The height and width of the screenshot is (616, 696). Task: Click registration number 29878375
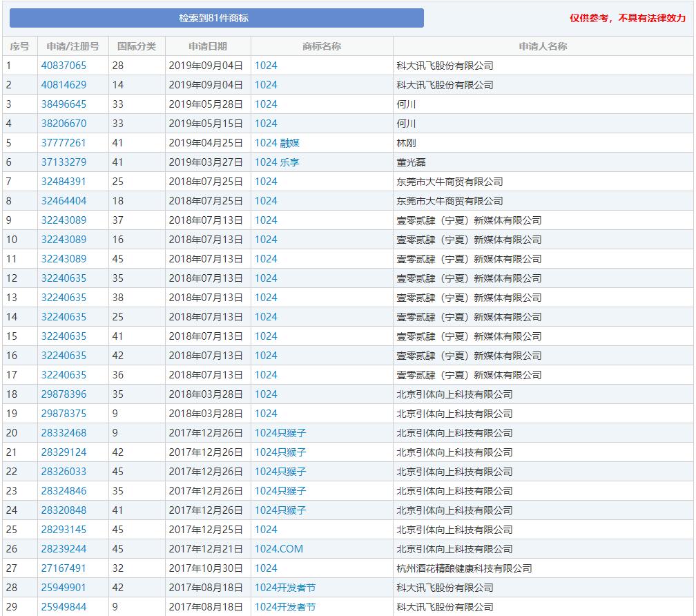[64, 414]
